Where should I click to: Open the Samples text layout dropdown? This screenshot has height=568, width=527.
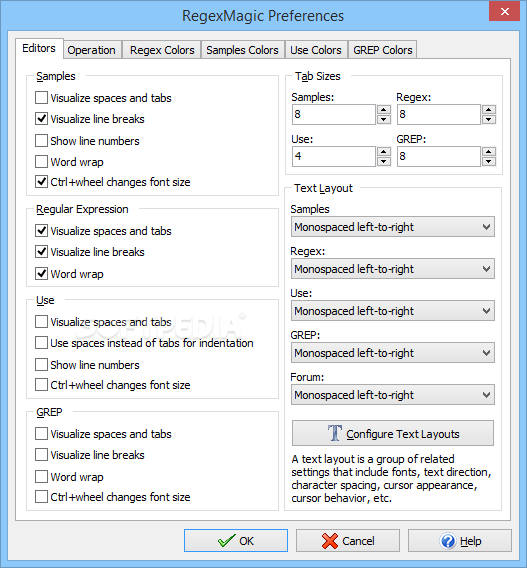coord(393,227)
